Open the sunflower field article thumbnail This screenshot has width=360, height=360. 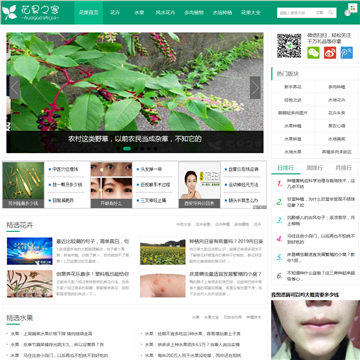(163, 251)
